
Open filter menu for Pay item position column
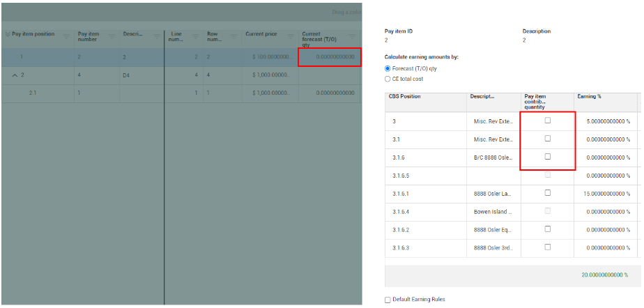click(x=67, y=36)
